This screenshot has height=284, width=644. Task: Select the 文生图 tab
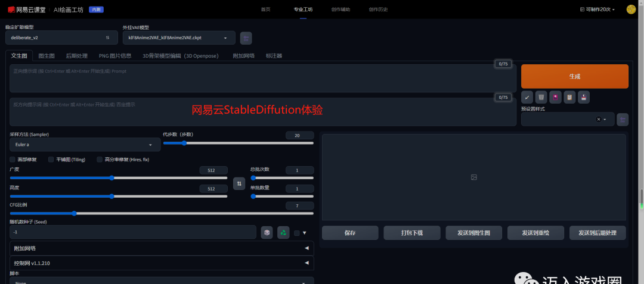pos(19,56)
